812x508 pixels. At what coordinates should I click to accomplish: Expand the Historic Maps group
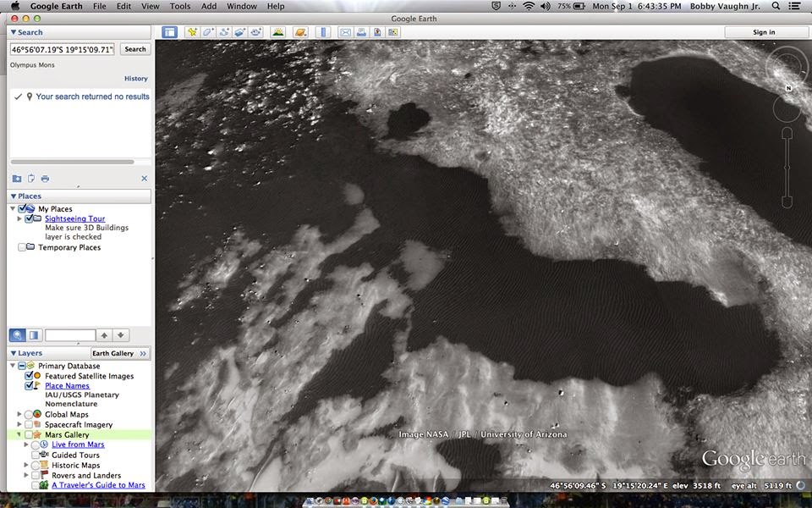26,465
